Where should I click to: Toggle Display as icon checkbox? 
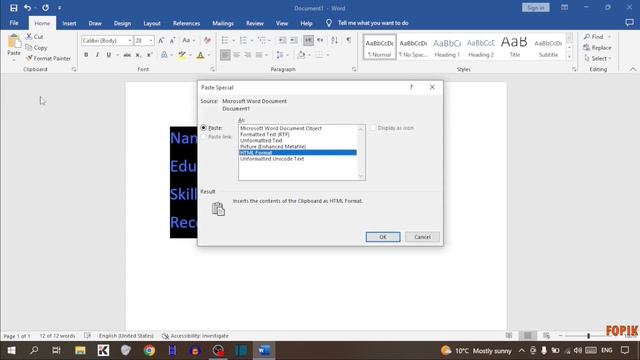tap(373, 128)
